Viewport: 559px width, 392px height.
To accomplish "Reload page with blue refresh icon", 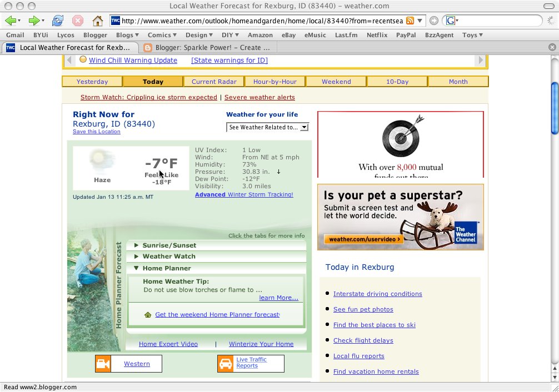I will 57,21.
